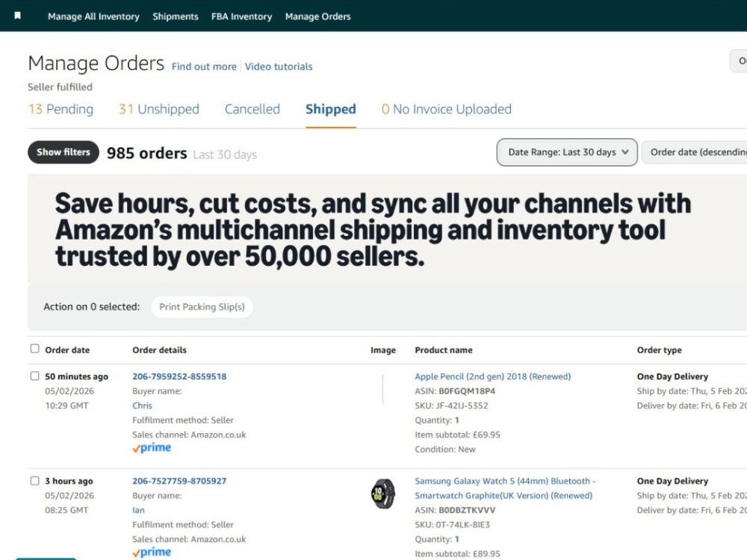Open the Shipments menu item
This screenshot has height=560, width=747.
click(x=176, y=16)
